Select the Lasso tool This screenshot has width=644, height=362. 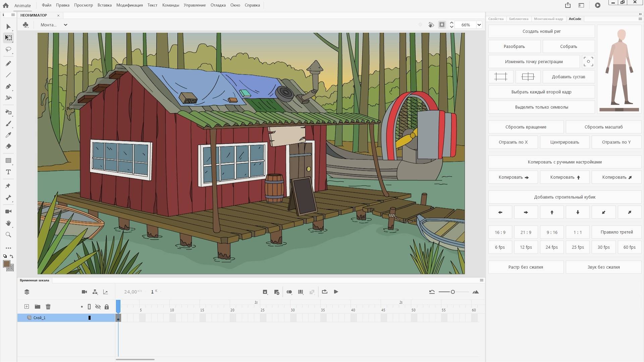click(x=8, y=49)
